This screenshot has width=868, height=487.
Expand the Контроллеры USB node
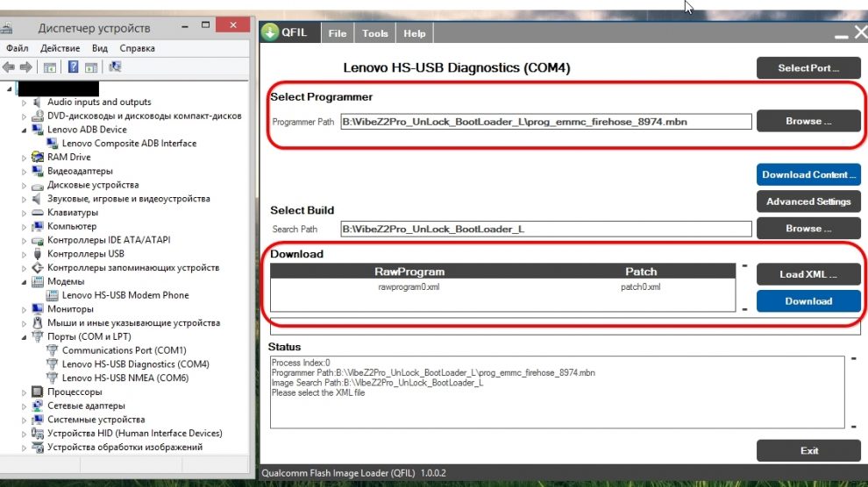(25, 254)
